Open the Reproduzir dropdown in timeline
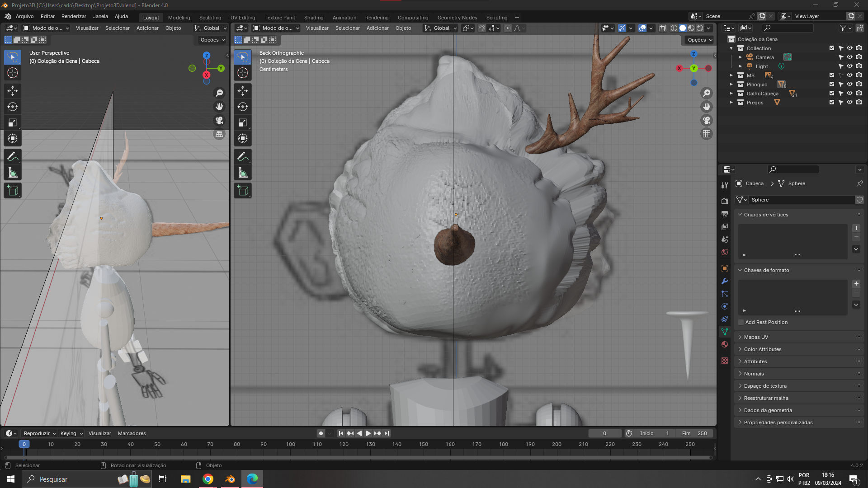The width and height of the screenshot is (868, 488). click(x=39, y=433)
